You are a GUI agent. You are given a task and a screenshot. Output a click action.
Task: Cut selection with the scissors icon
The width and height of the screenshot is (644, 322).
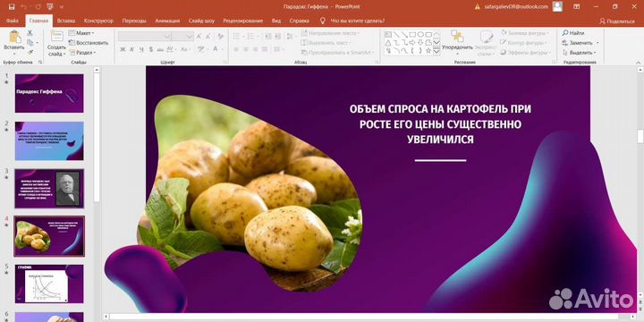click(30, 32)
